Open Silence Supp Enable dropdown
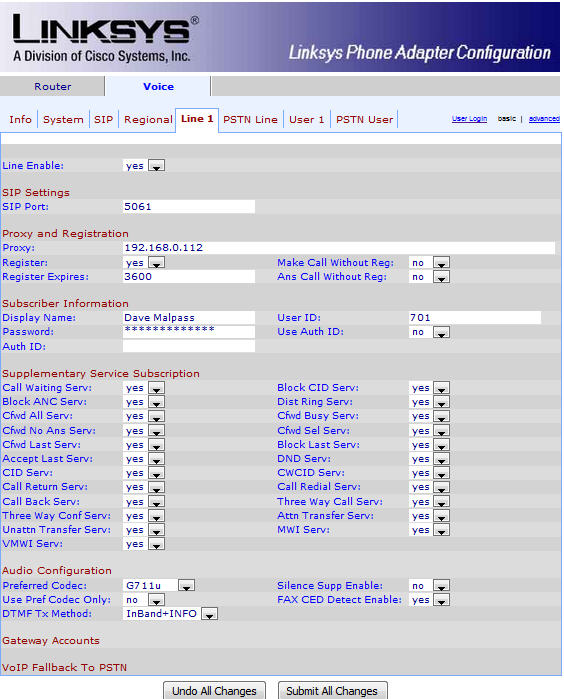Viewport: 564px width, 699px height. (429, 586)
